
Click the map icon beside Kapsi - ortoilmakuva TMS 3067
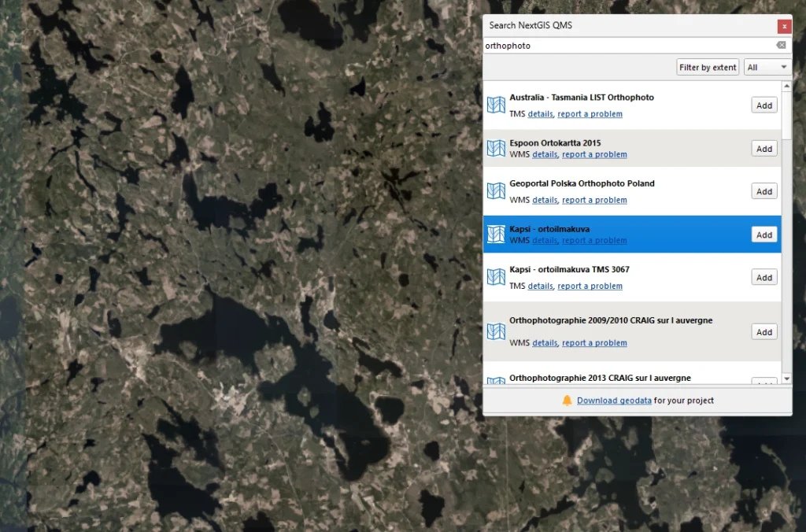click(496, 278)
